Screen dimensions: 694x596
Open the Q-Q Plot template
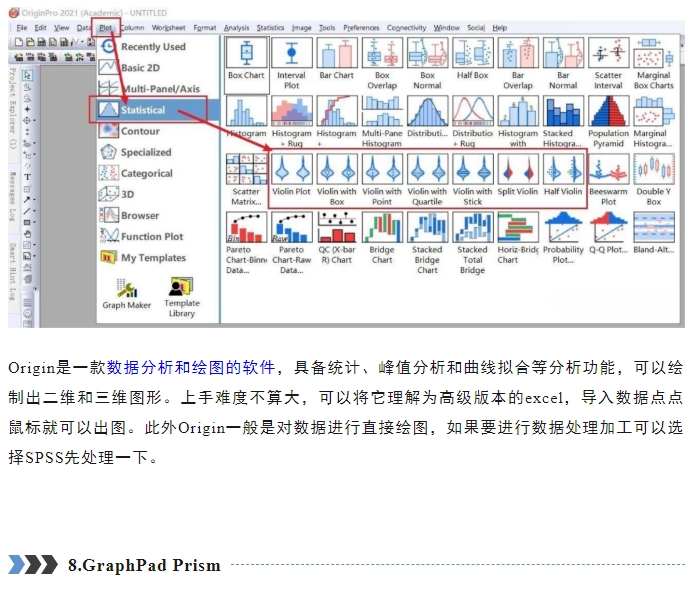pos(608,233)
